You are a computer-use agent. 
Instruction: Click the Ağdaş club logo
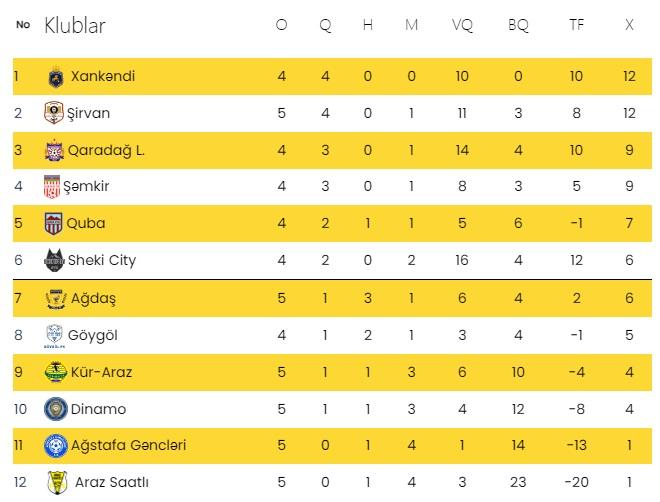click(54, 298)
